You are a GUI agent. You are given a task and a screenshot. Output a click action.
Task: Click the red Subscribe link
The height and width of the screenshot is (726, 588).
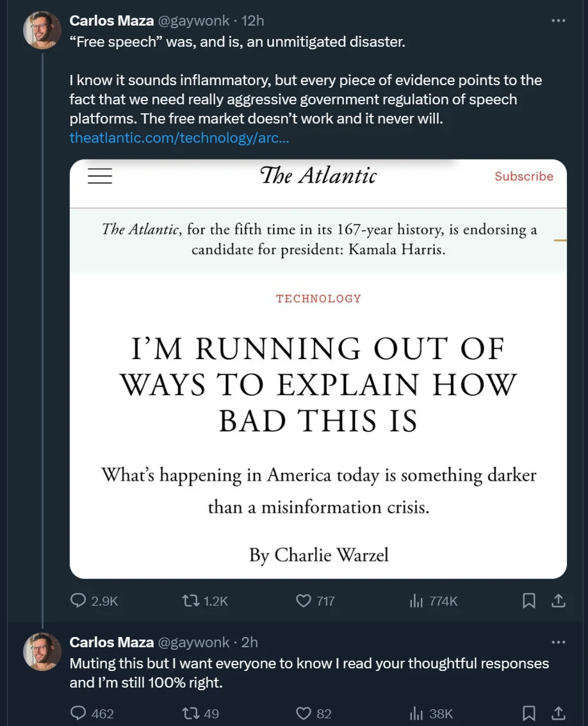[523, 177]
